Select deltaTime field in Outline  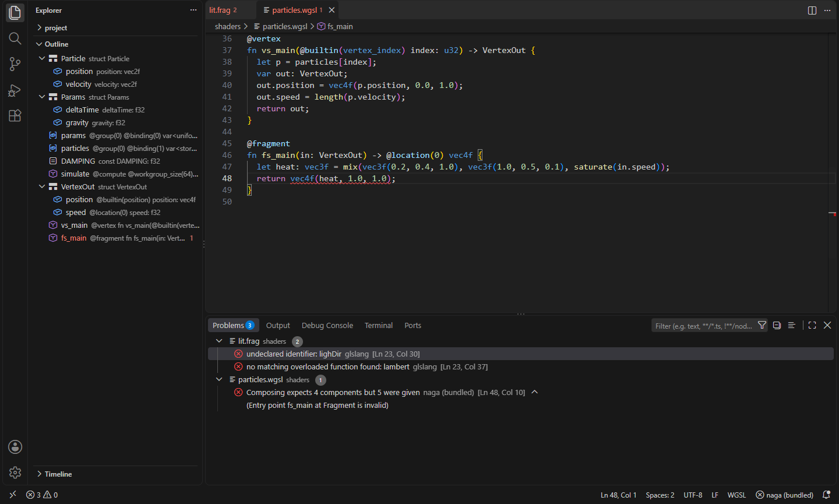[x=115, y=110]
